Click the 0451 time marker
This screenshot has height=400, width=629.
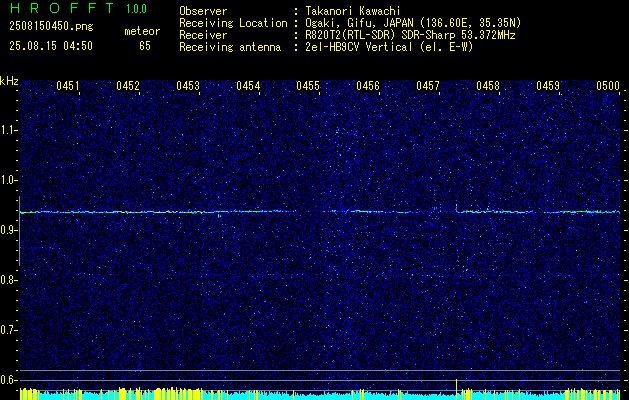pyautogui.click(x=67, y=86)
